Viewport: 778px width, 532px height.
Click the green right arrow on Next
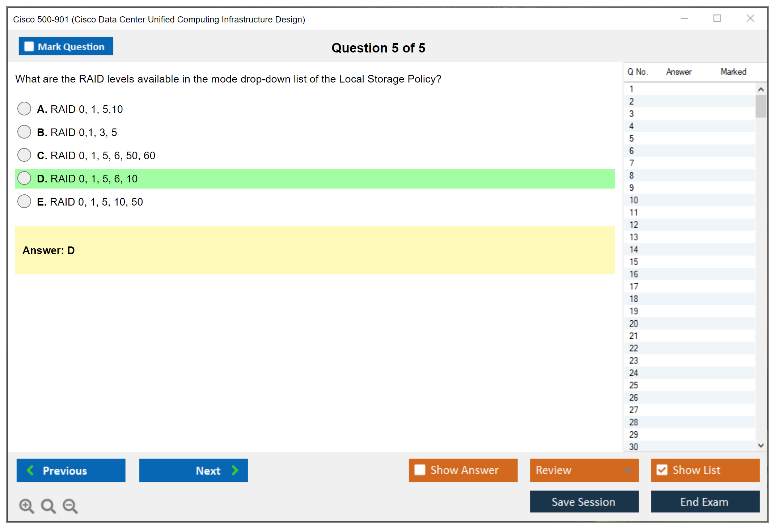235,470
